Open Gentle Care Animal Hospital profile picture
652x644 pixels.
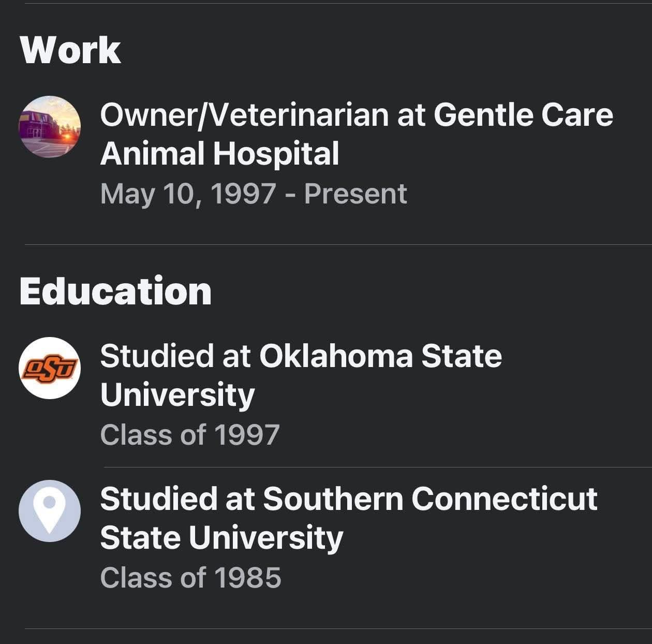tap(50, 126)
